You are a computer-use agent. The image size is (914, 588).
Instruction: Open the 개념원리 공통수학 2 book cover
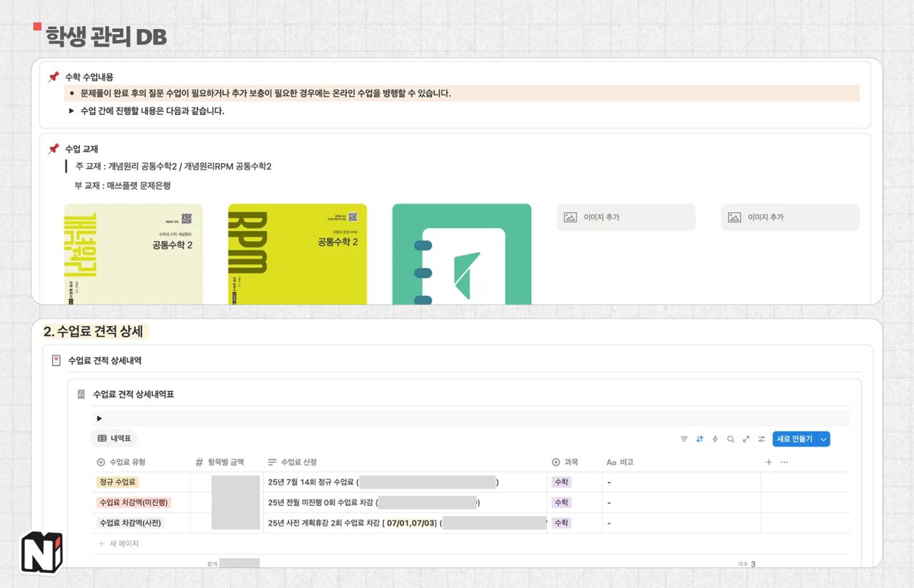point(133,254)
